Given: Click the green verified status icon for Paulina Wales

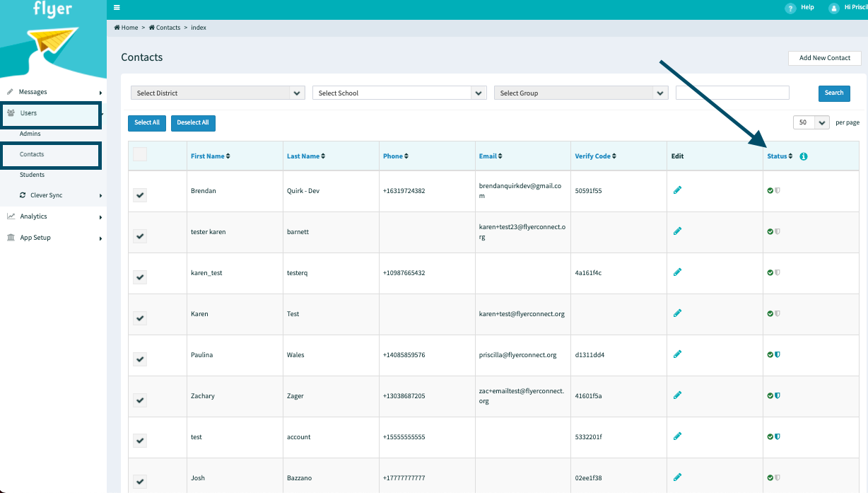Looking at the screenshot, I should pos(768,354).
